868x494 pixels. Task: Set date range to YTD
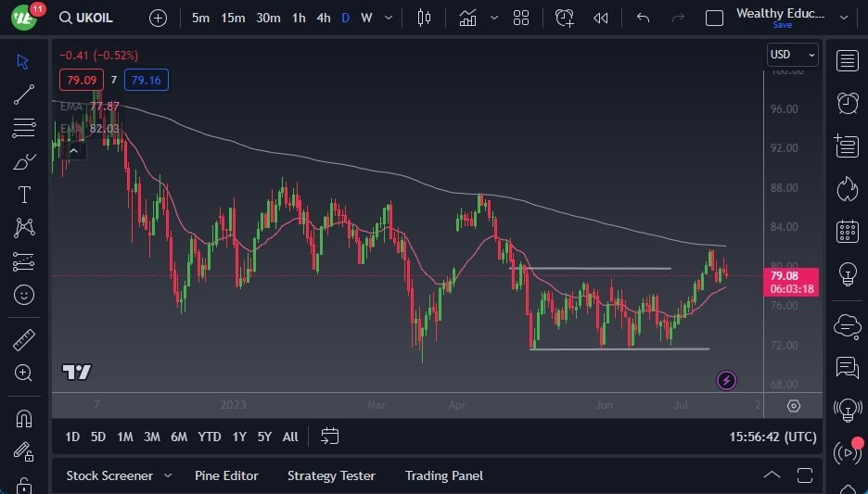[x=210, y=437]
